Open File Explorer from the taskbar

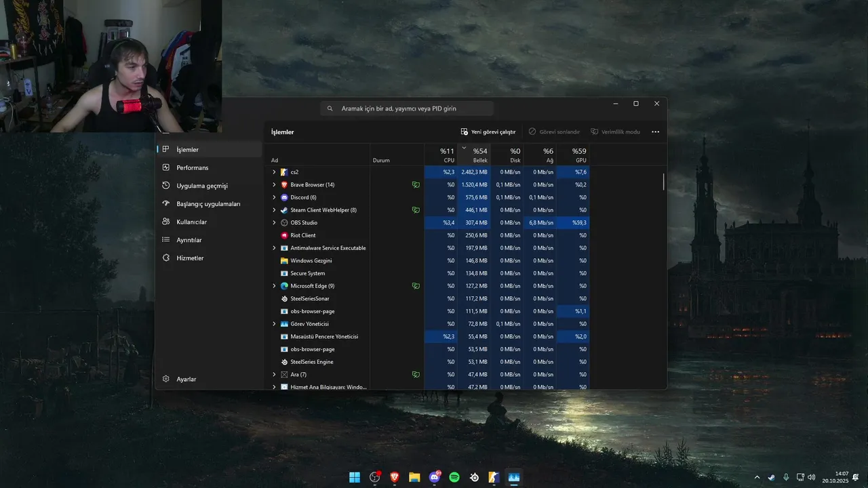(x=414, y=477)
